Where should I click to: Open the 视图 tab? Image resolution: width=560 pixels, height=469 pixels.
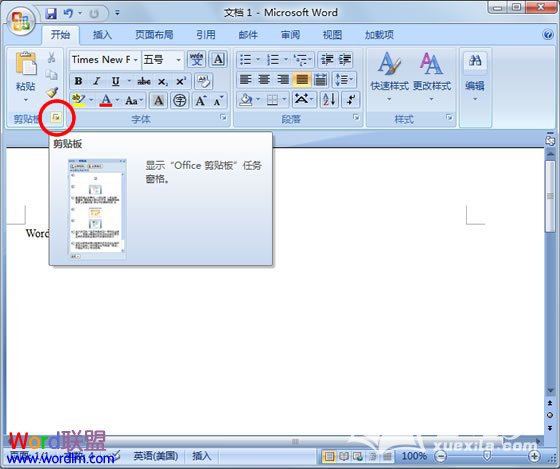coord(332,35)
